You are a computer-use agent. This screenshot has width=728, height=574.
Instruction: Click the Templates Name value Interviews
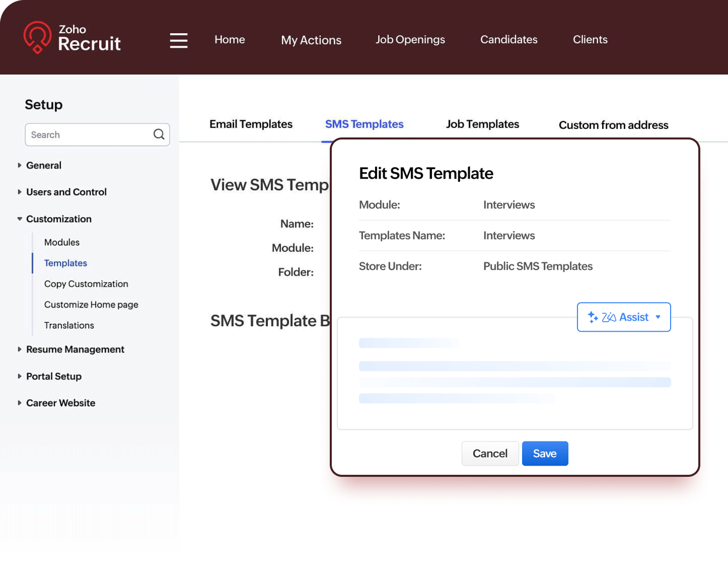(x=509, y=236)
